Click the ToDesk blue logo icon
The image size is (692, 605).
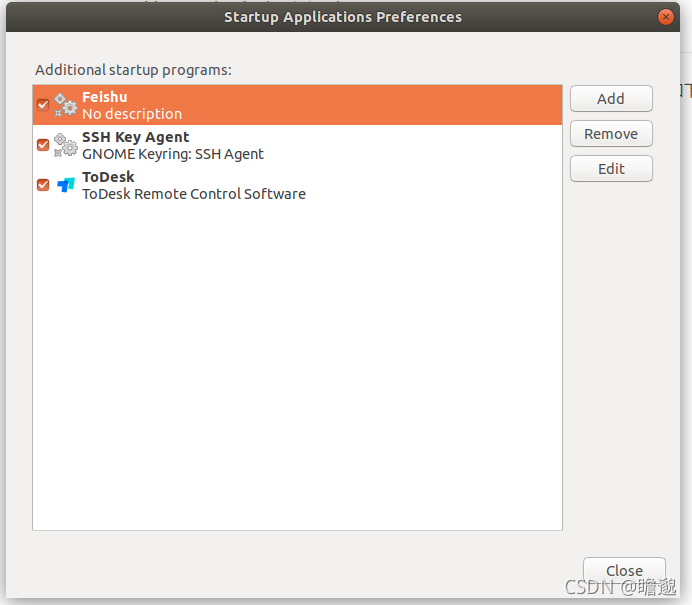click(x=66, y=185)
